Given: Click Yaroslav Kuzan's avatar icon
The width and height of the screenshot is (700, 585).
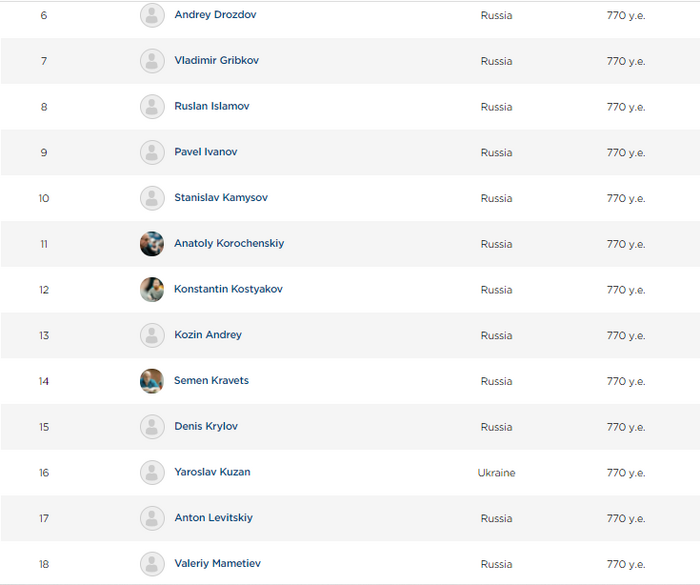Looking at the screenshot, I should [x=152, y=473].
